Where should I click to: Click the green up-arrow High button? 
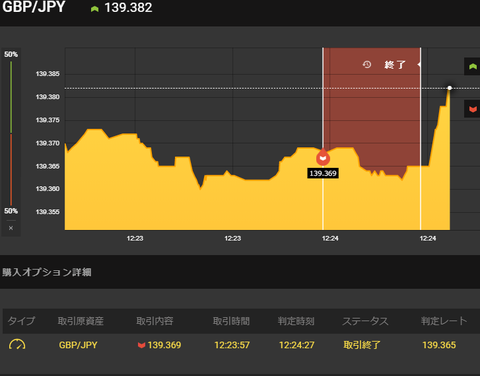click(x=472, y=66)
